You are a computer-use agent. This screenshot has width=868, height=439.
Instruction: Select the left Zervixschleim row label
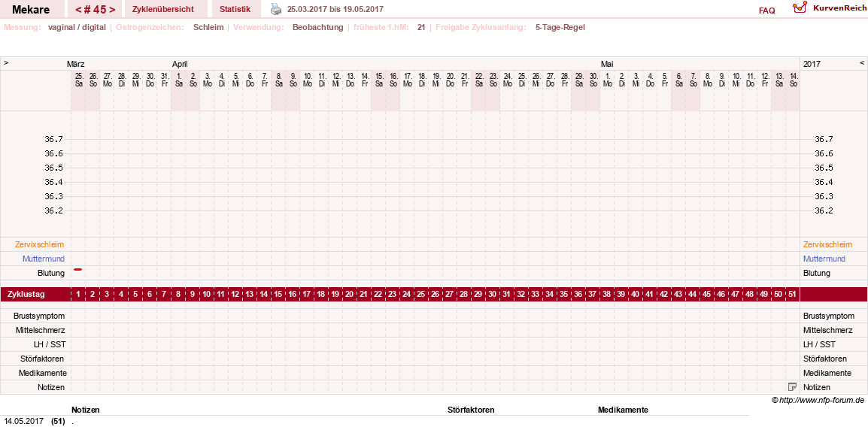coord(39,244)
